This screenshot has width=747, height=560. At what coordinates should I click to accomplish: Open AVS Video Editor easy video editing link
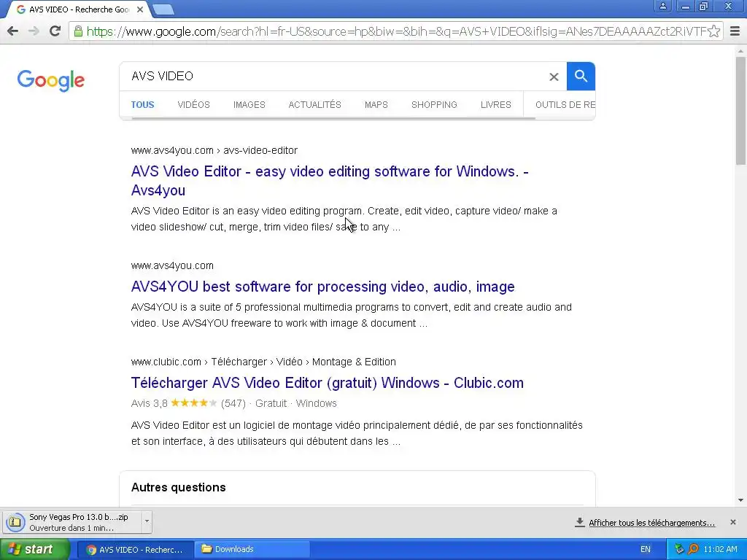[330, 181]
